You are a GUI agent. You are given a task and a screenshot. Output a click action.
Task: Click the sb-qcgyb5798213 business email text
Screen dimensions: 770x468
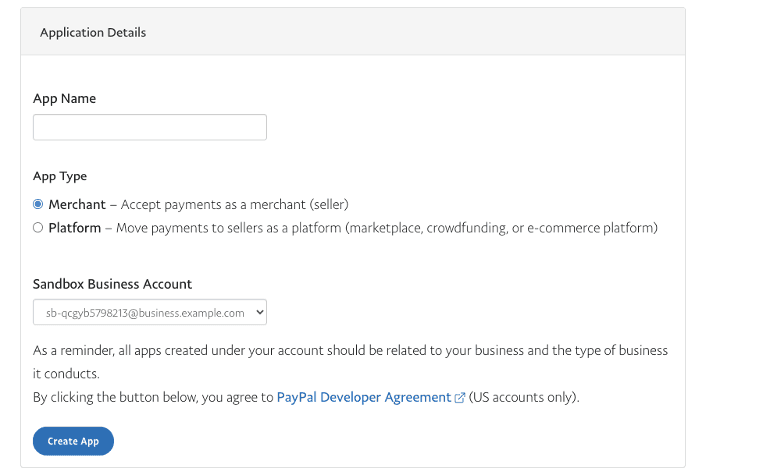point(146,313)
